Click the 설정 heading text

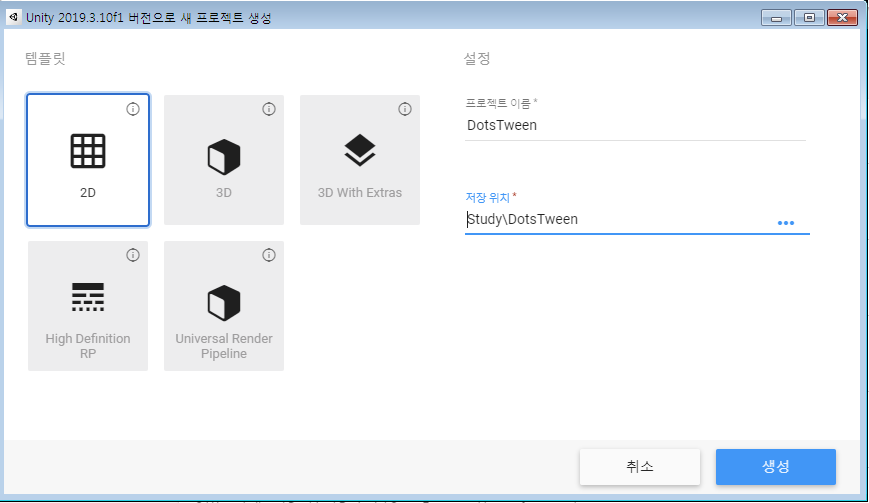tap(477, 58)
